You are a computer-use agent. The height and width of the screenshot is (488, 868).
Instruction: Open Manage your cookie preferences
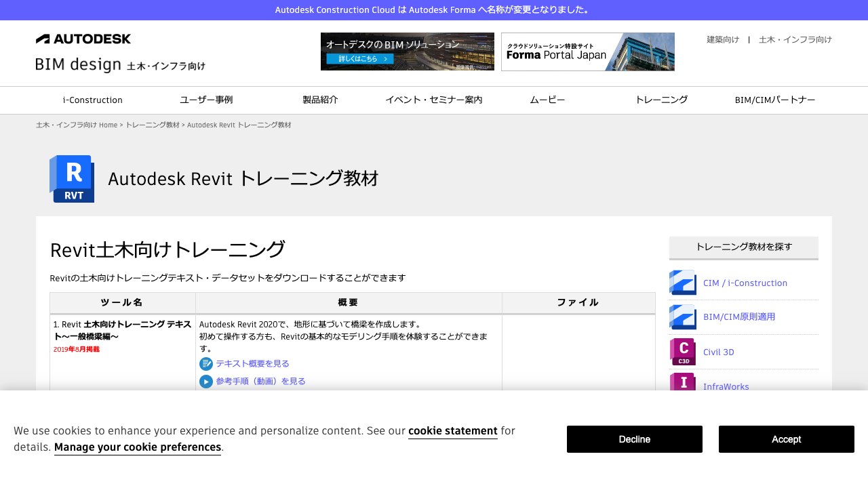pyautogui.click(x=138, y=447)
